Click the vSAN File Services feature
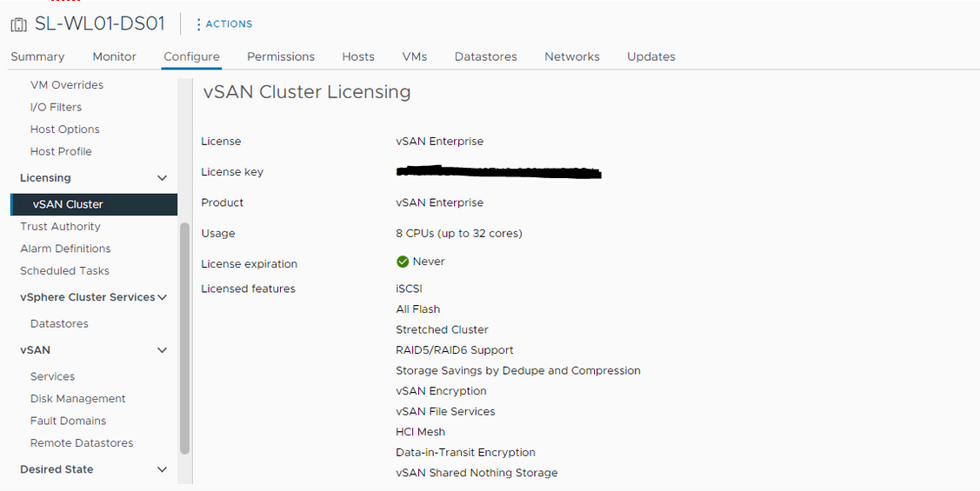The height and width of the screenshot is (491, 980). [x=445, y=412]
